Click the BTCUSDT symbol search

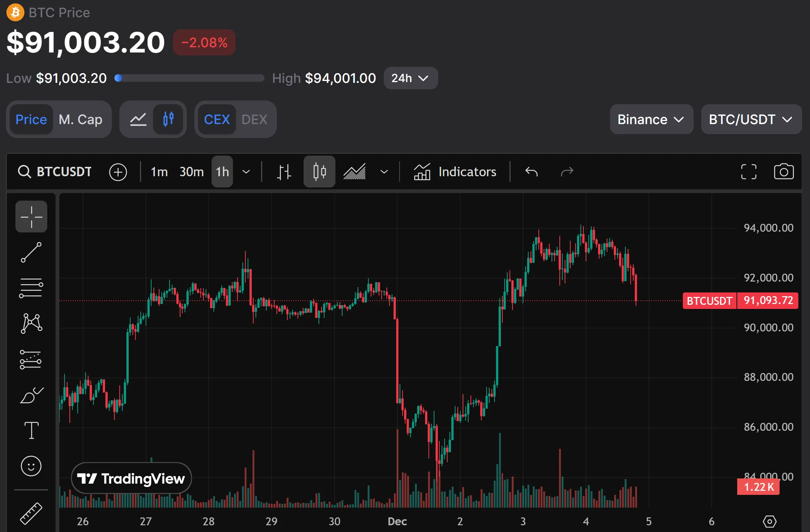click(x=55, y=172)
